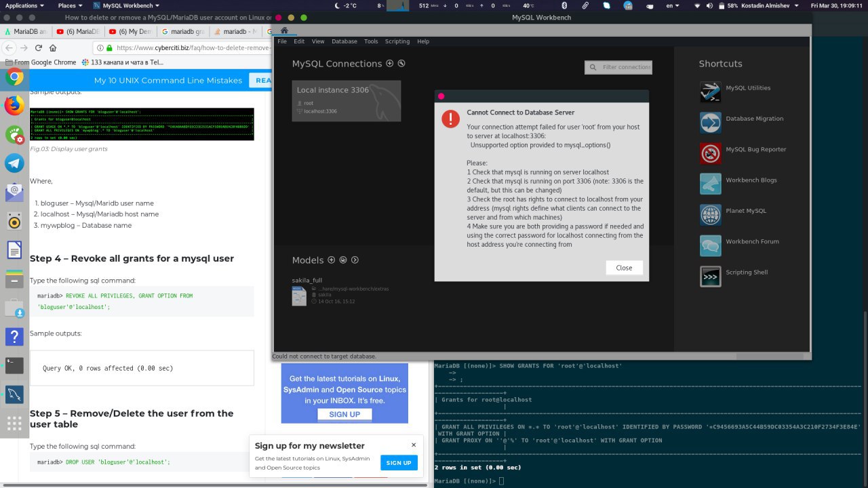The image size is (868, 488).
Task: Reload the Chrome page
Action: (x=39, y=47)
